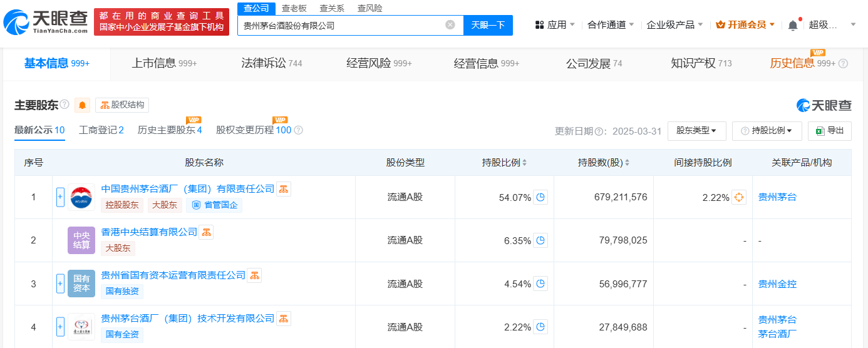Open the 持股比例 filter dropdown
The width and height of the screenshot is (868, 348).
[x=767, y=131]
